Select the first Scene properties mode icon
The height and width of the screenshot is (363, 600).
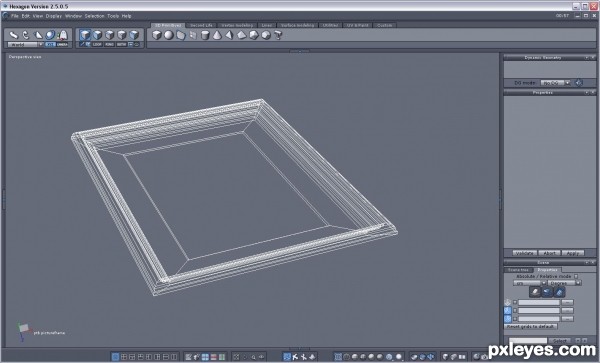(535, 292)
